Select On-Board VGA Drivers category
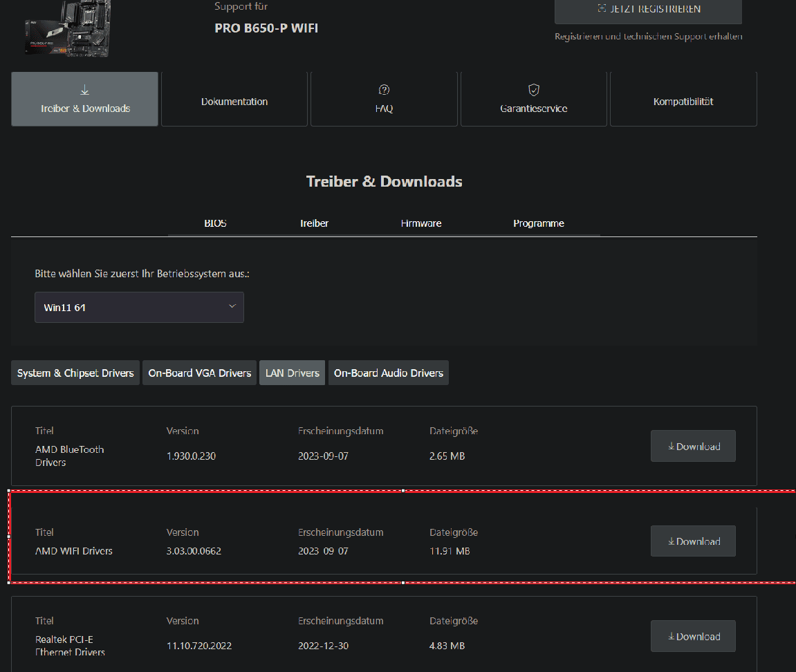The image size is (796, 672). 199,373
